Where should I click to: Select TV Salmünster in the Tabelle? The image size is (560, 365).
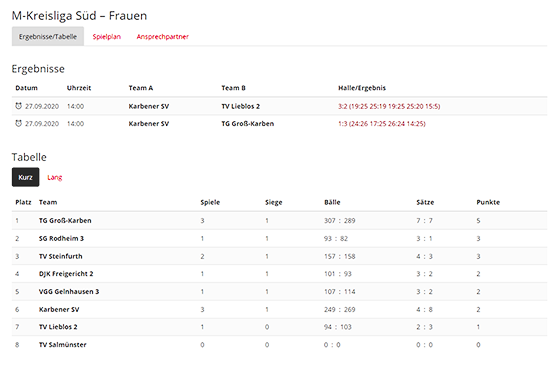[62, 345]
